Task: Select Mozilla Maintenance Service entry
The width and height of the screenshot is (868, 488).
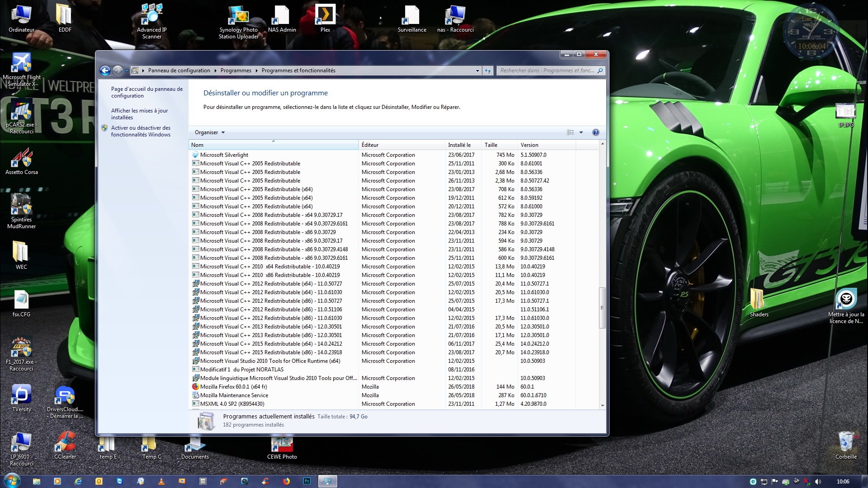Action: [x=393, y=395]
